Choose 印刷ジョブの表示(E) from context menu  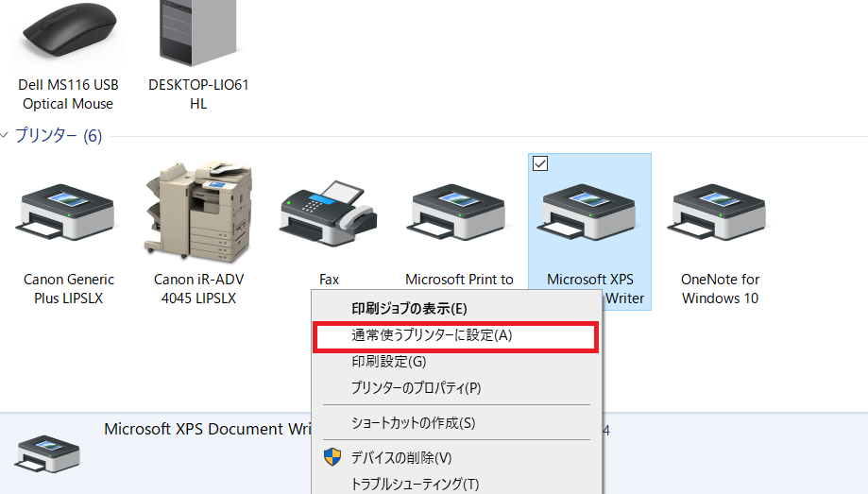coord(457,309)
